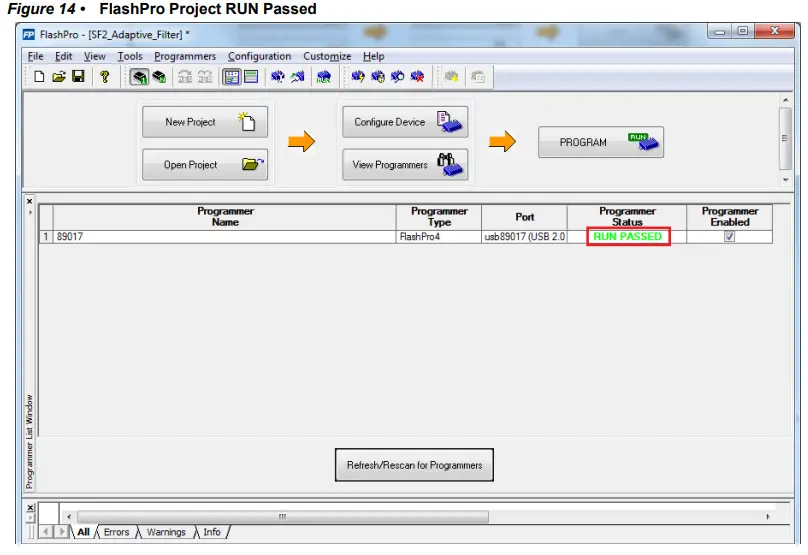Switch to the Errors log tab

(116, 532)
